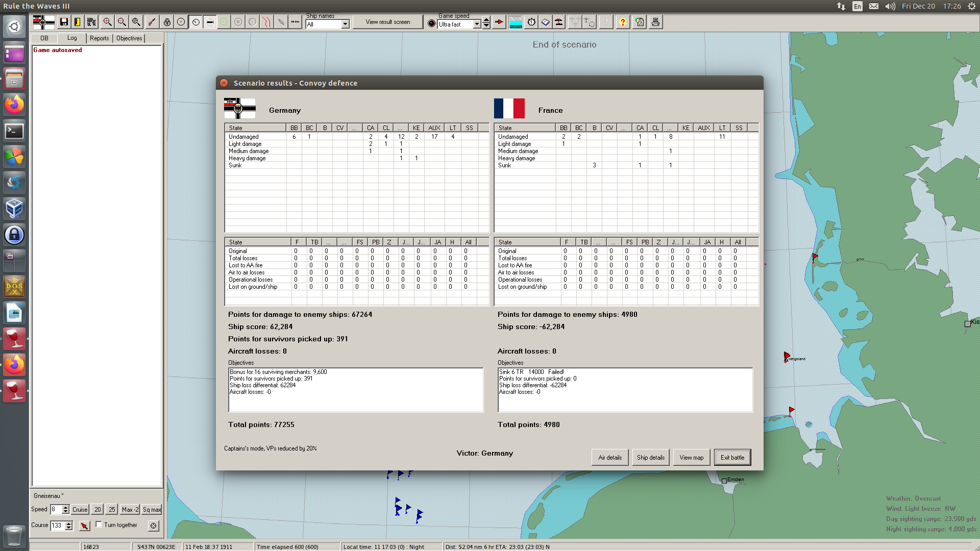This screenshot has width=980, height=551.
Task: Decrease course value with the down arrow
Action: click(69, 528)
